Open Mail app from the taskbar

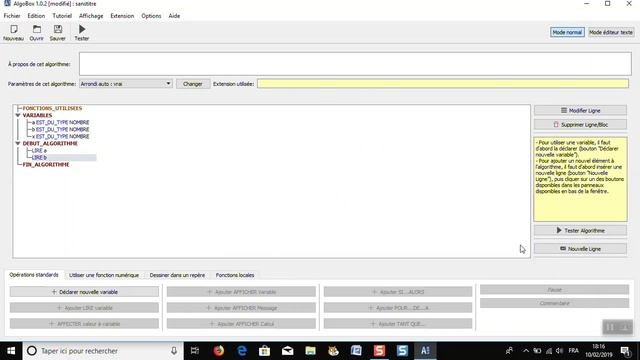tap(287, 351)
